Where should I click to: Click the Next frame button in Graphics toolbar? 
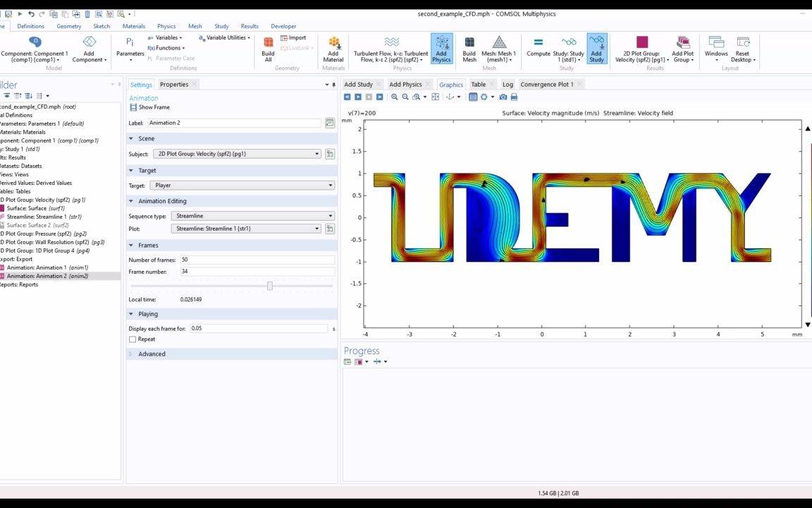click(380, 97)
